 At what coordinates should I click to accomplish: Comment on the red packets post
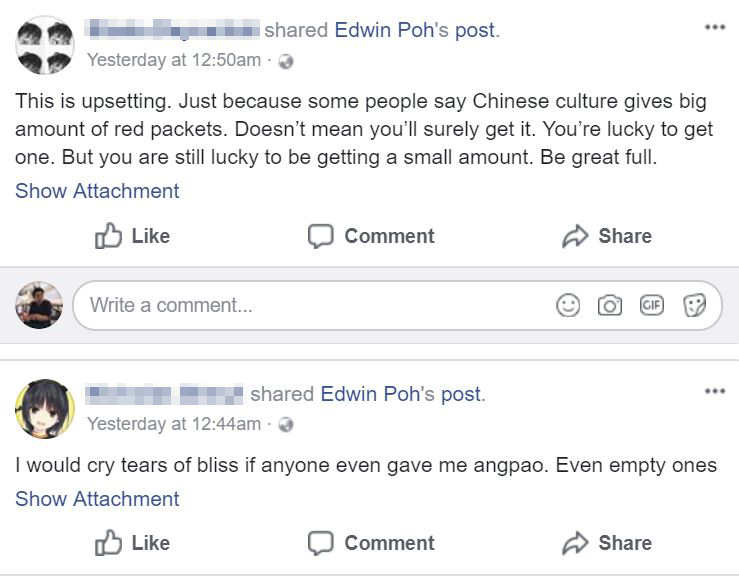pyautogui.click(x=371, y=236)
